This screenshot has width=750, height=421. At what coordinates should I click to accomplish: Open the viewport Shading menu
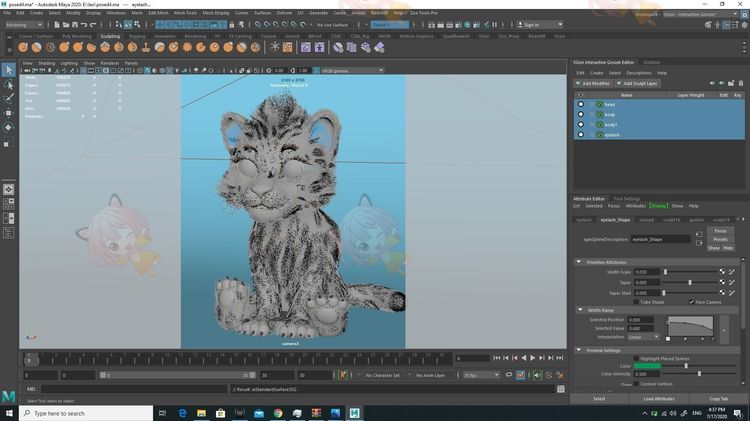46,63
